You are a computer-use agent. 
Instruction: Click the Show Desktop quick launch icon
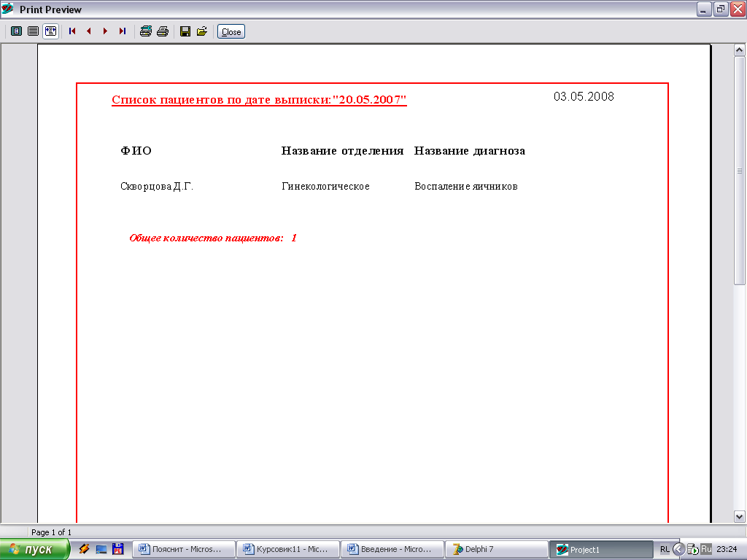[101, 550]
